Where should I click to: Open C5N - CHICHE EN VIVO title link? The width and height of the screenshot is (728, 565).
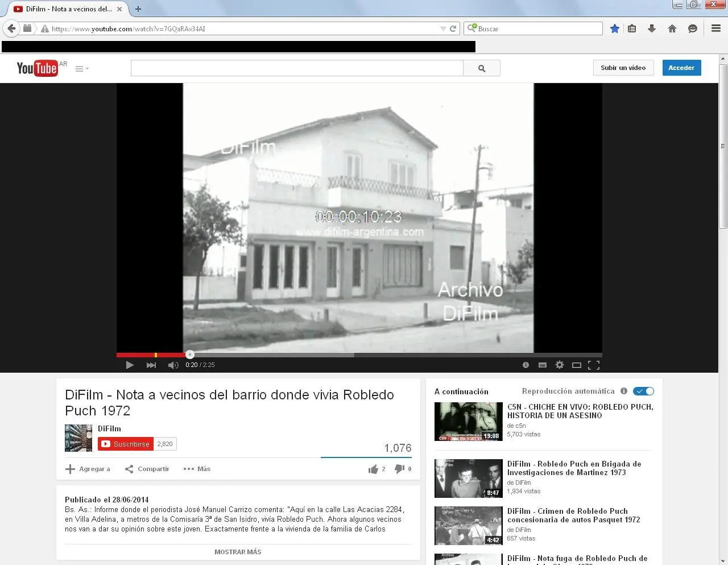pyautogui.click(x=580, y=411)
